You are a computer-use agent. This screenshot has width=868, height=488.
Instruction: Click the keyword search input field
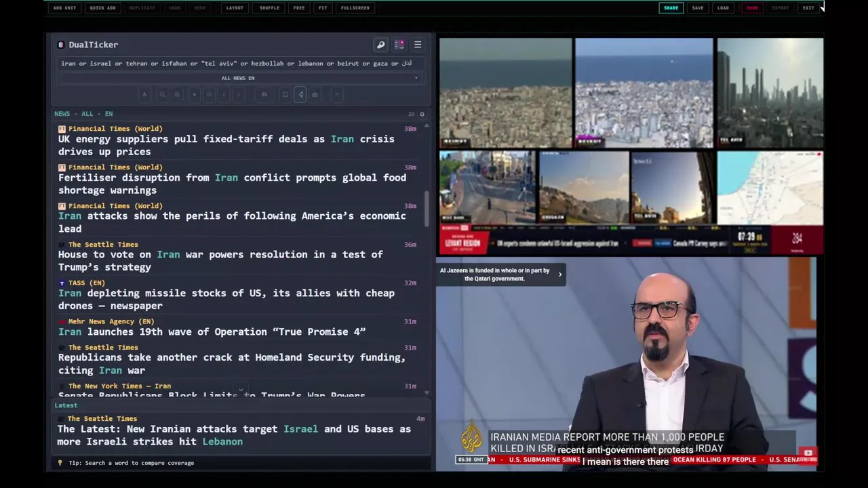pyautogui.click(x=240, y=63)
